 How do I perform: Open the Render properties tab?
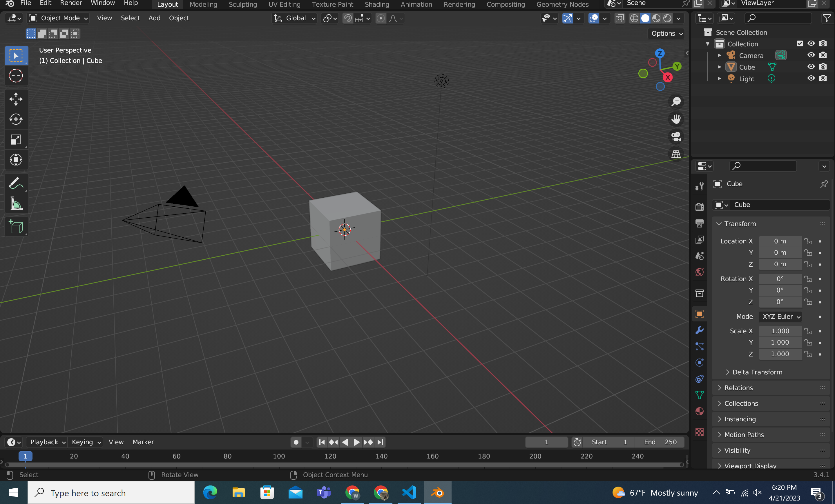pyautogui.click(x=699, y=206)
